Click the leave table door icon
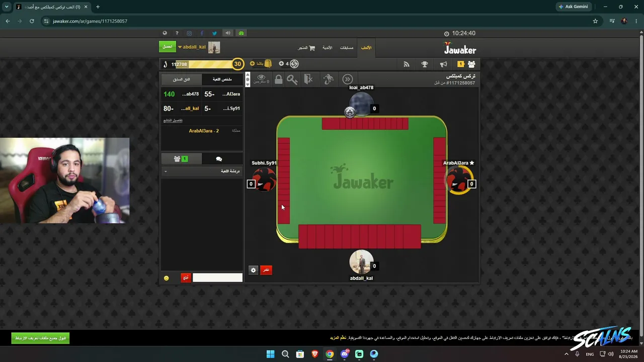644x362 pixels. [308, 79]
